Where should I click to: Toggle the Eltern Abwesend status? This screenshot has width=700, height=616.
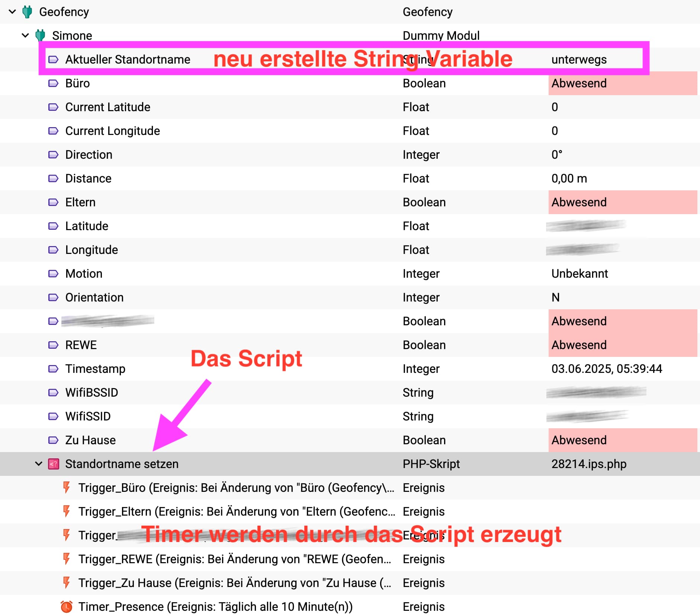pos(622,202)
